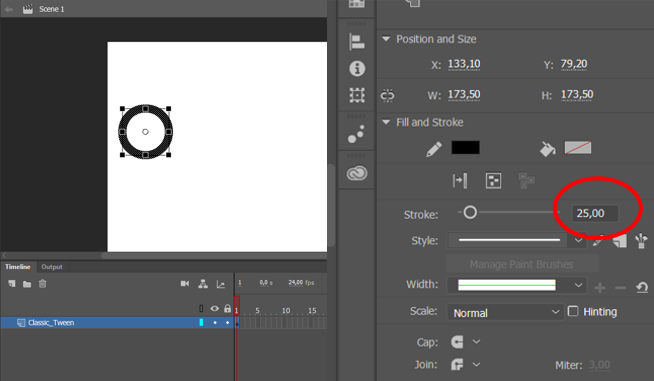Image resolution: width=654 pixels, height=381 pixels.
Task: Click the Stroke width slider handle
Action: [x=470, y=212]
